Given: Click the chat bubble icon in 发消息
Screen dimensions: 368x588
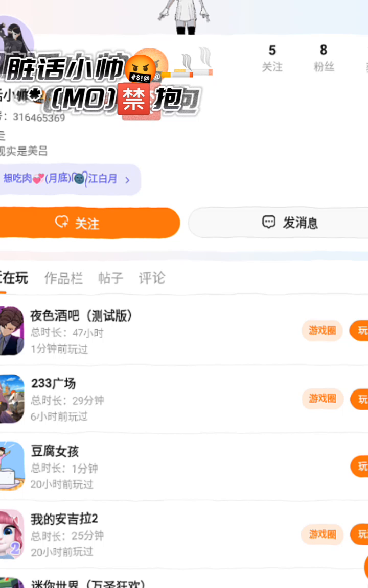Looking at the screenshot, I should [x=268, y=222].
